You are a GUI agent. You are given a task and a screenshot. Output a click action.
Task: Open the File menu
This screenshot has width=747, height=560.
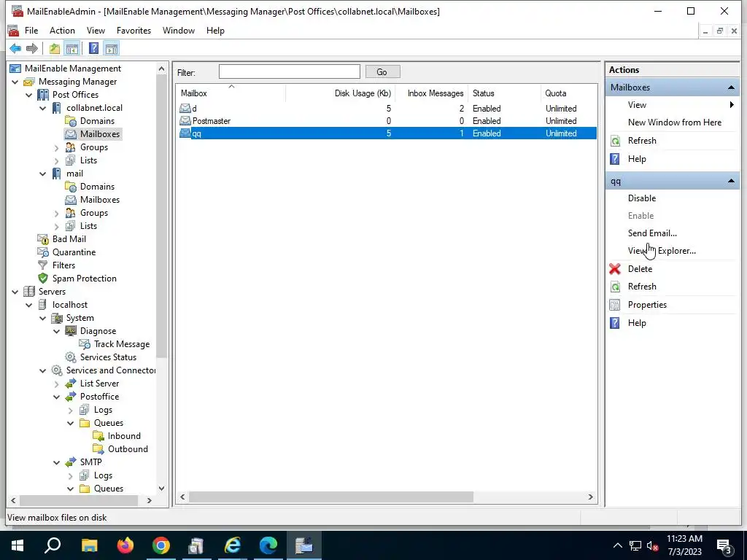tap(31, 31)
